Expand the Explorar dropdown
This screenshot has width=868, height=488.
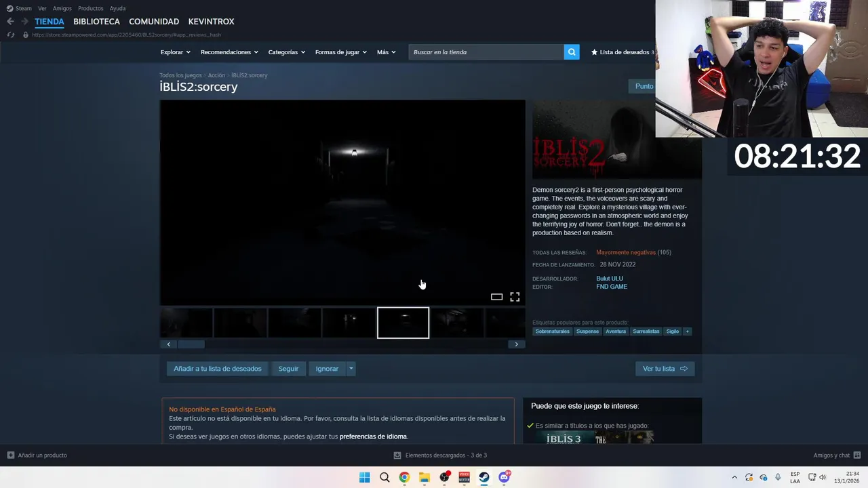pyautogui.click(x=176, y=52)
